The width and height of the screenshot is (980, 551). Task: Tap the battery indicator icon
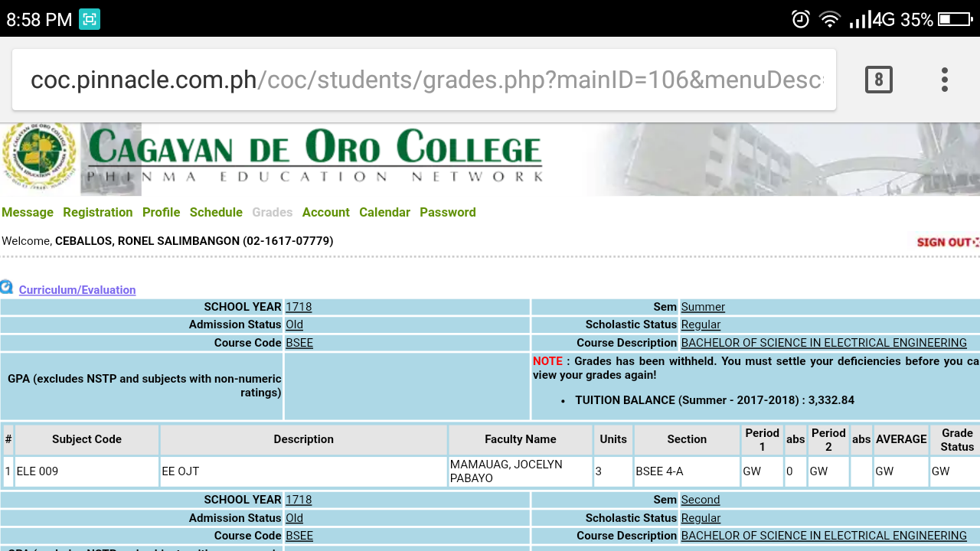point(955,19)
